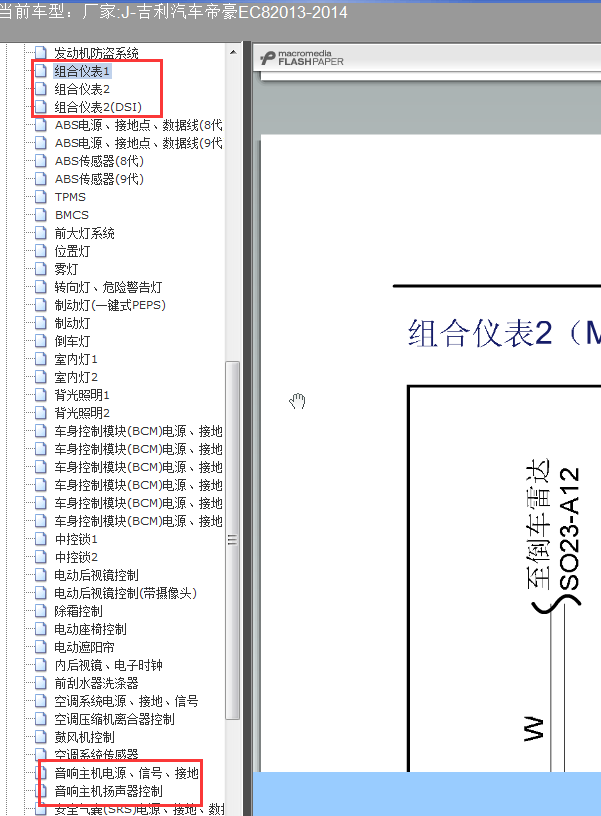The height and width of the screenshot is (816, 601).
Task: Click the page icon next to 倒车灯
Action: pyautogui.click(x=41, y=341)
